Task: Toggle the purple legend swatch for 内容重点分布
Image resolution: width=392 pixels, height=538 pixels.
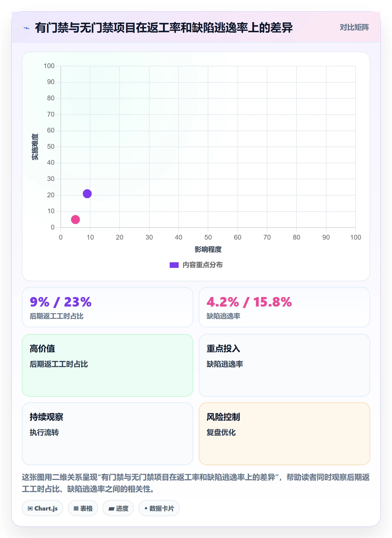Action: click(174, 265)
